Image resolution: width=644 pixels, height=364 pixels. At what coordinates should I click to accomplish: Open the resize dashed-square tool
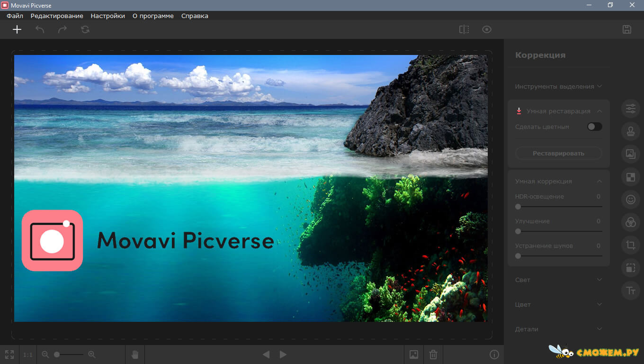631,268
